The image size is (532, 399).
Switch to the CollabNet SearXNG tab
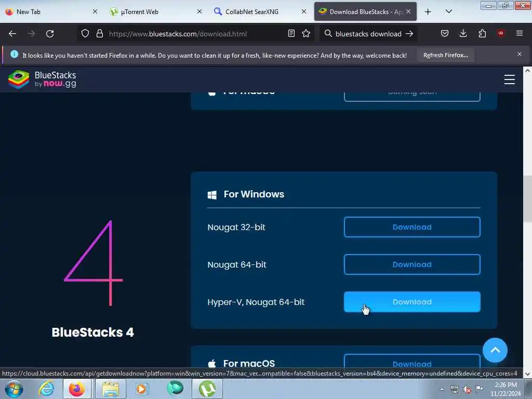(x=260, y=11)
